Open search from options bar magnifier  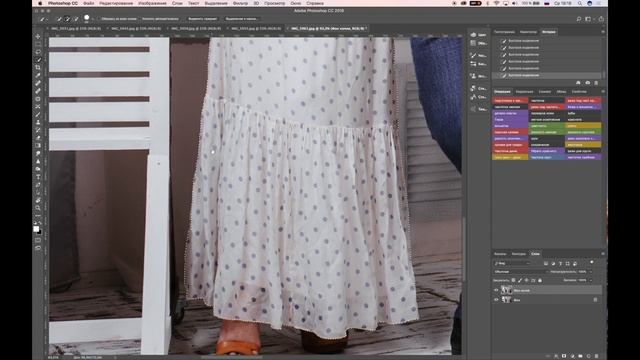(578, 19)
